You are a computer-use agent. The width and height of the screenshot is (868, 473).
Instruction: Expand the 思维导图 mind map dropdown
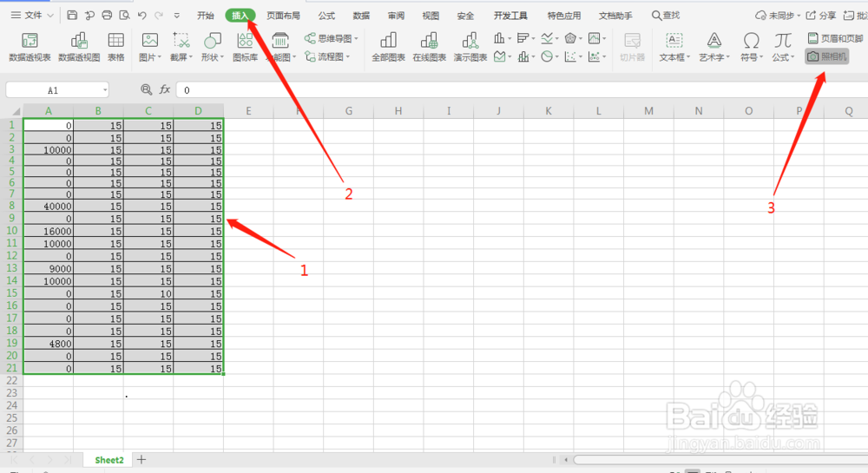(356, 39)
